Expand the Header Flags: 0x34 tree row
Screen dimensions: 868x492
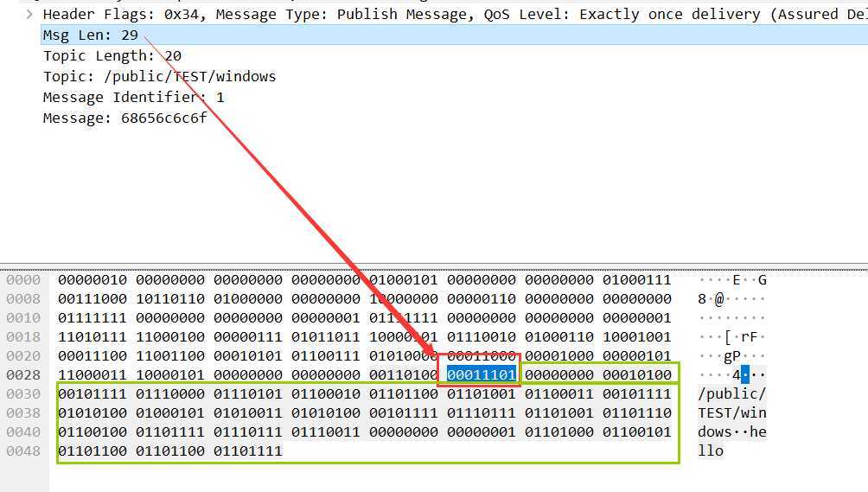coord(30,15)
